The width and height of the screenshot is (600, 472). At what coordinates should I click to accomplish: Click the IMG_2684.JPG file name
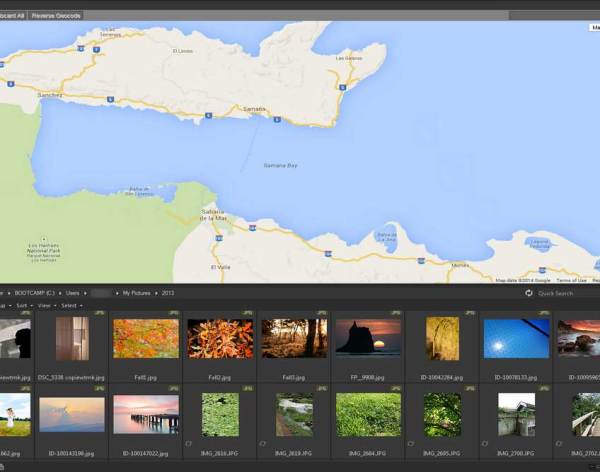coord(367,453)
